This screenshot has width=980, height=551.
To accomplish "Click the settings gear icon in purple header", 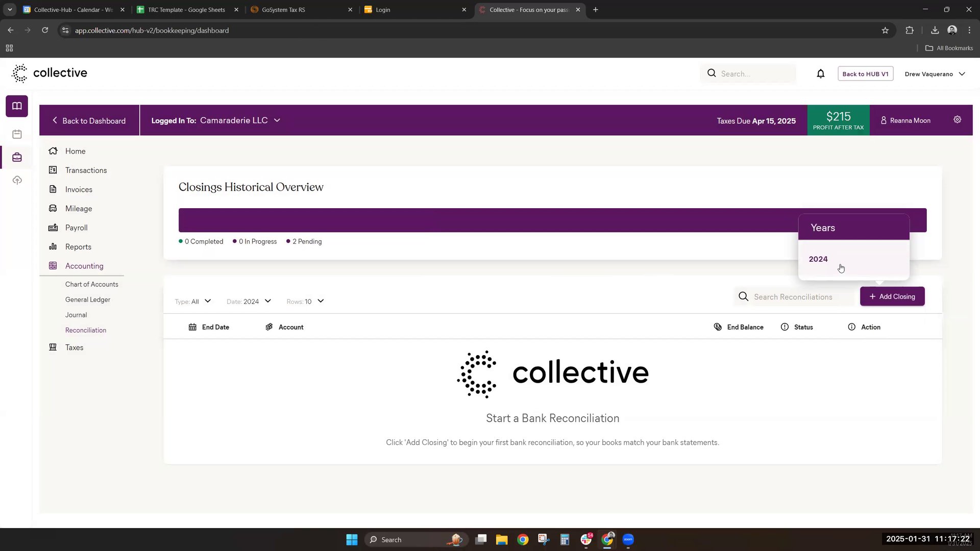I will pyautogui.click(x=957, y=120).
